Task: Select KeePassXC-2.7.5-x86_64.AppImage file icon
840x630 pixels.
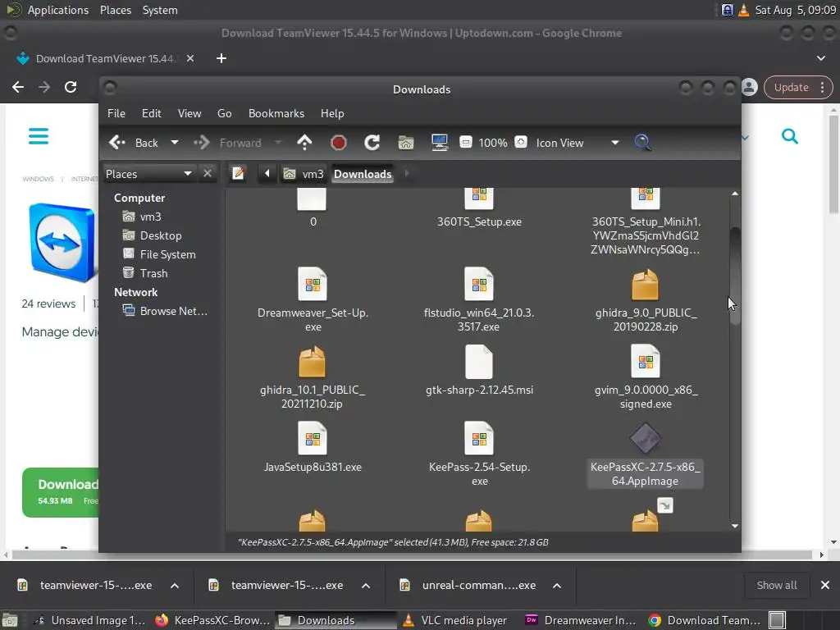Action: [x=645, y=438]
